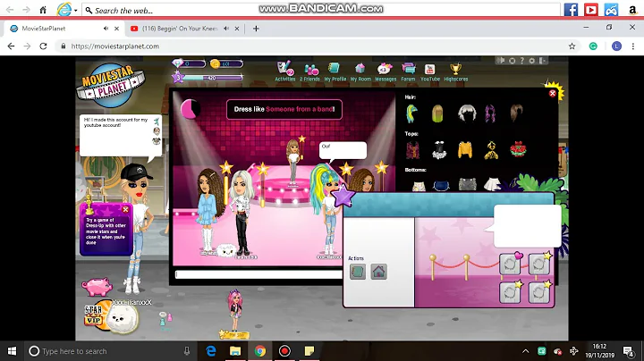This screenshot has width=644, height=361.
Task: Click the pink round timer
Action: coord(191,110)
